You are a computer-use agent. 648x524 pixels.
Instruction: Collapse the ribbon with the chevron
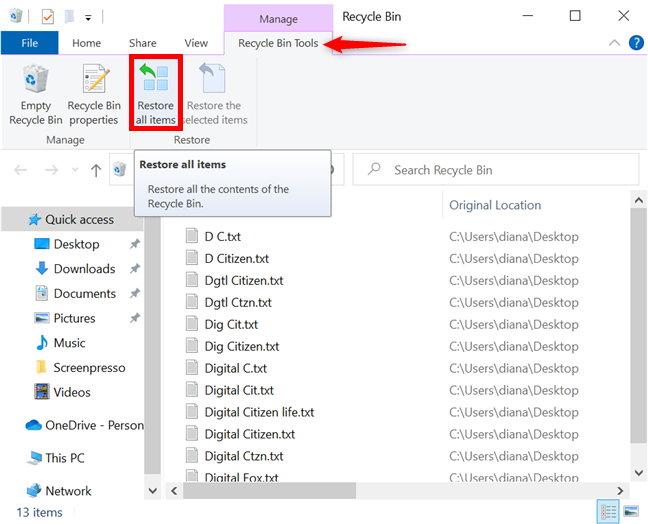click(614, 43)
